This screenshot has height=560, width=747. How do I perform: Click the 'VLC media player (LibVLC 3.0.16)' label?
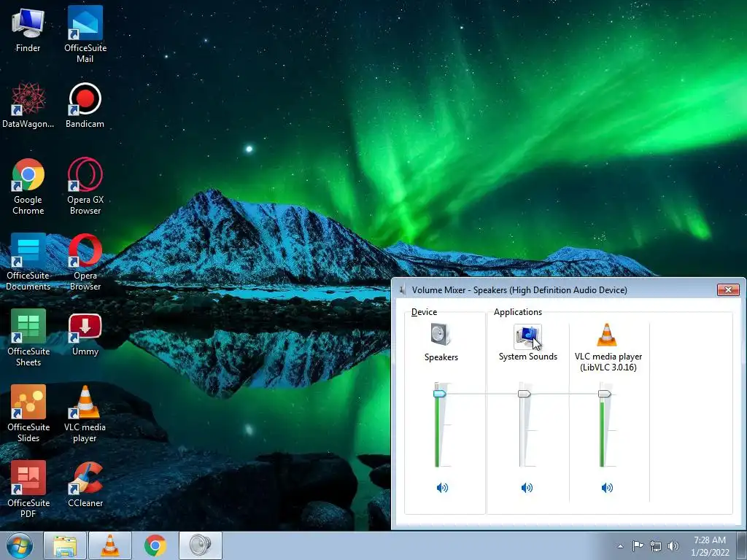[608, 362]
